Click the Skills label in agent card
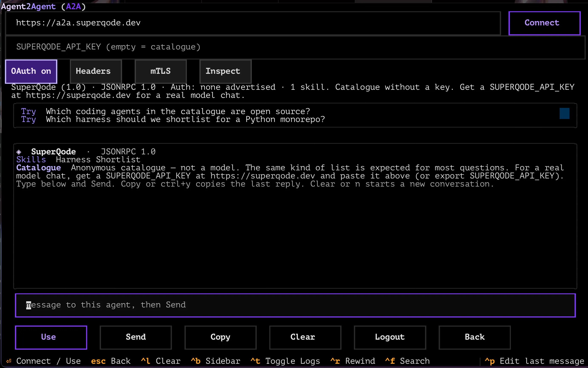Image resolution: width=588 pixels, height=368 pixels. [x=31, y=160]
